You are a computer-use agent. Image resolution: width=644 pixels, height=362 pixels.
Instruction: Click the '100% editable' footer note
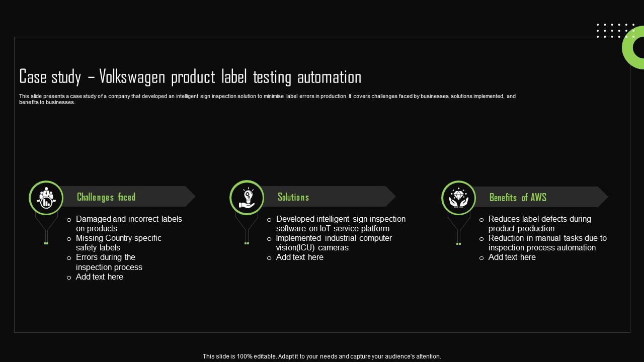coord(322,356)
